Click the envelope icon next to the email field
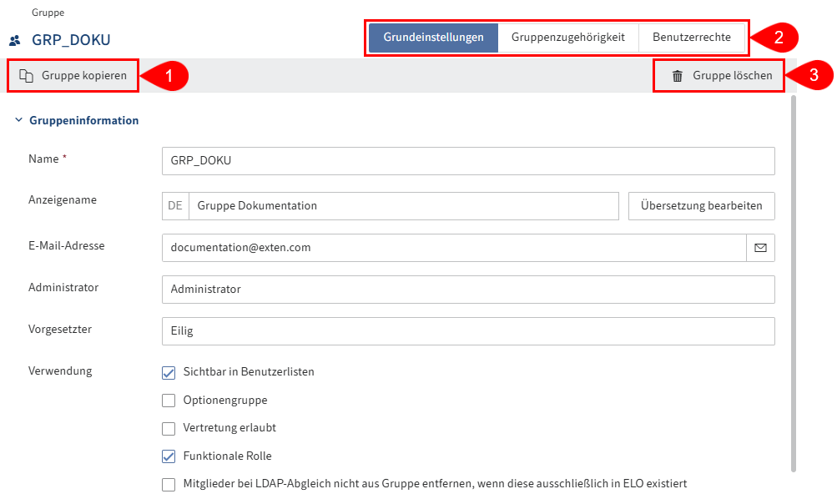837x504 pixels. pos(761,247)
